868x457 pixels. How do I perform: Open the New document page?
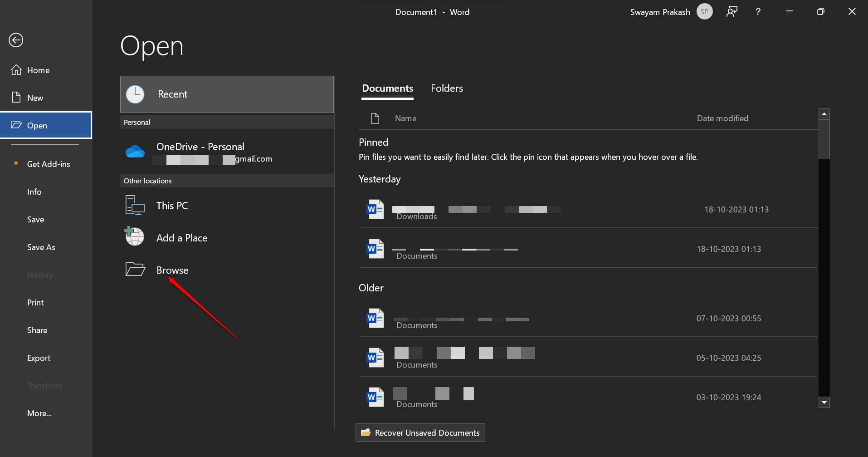click(35, 97)
